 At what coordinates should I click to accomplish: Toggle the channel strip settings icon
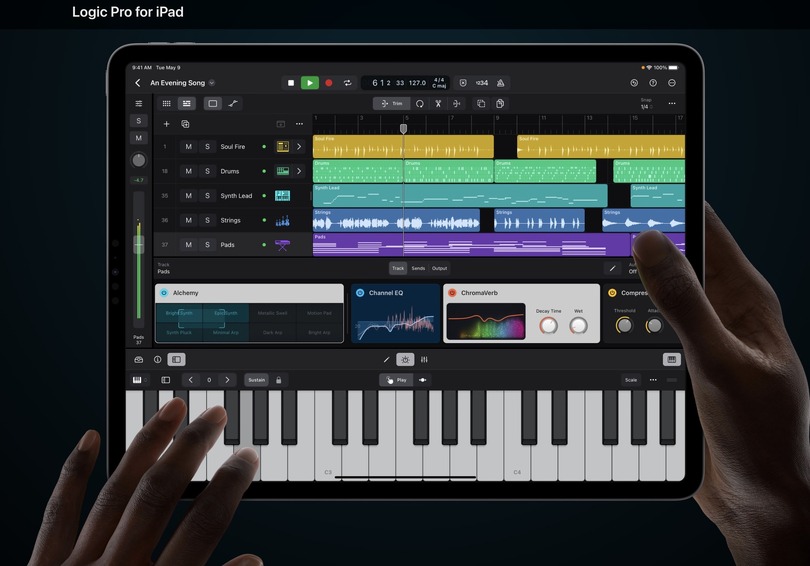tap(138, 104)
